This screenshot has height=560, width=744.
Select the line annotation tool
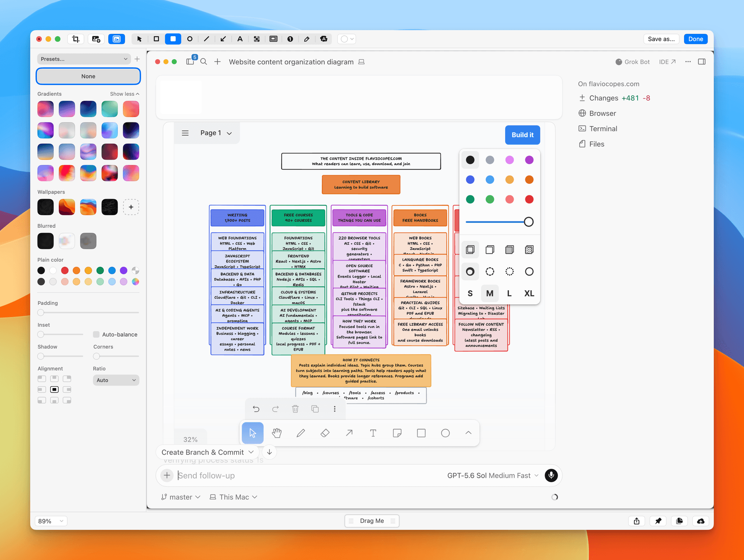click(206, 39)
